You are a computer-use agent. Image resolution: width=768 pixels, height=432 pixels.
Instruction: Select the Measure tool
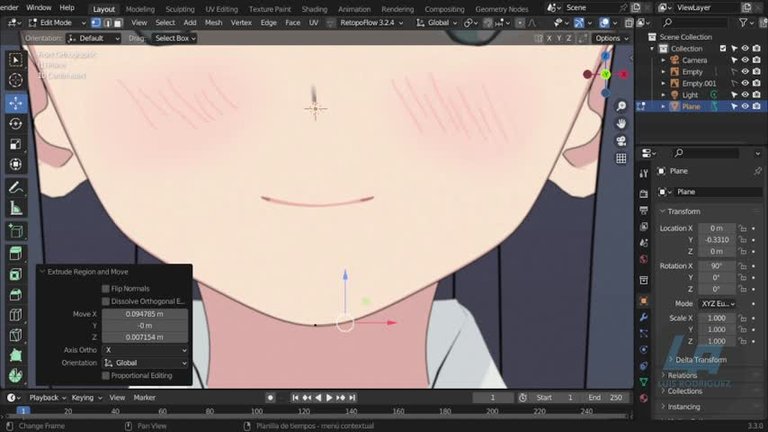click(16, 208)
